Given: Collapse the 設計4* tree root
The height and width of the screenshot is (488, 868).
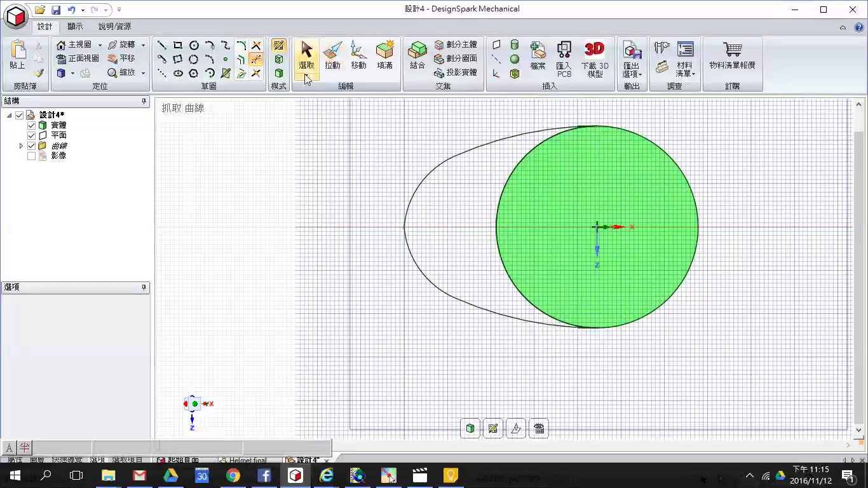Looking at the screenshot, I should point(10,115).
